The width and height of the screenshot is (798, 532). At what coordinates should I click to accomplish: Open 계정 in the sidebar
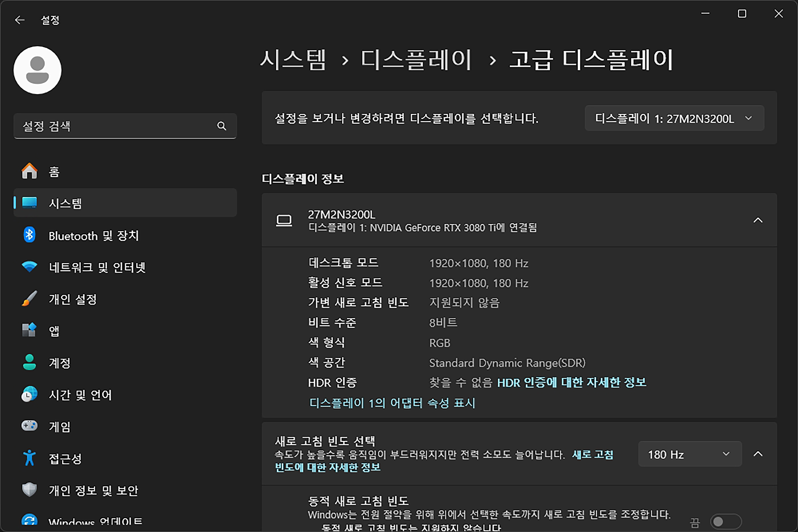pyautogui.click(x=60, y=363)
